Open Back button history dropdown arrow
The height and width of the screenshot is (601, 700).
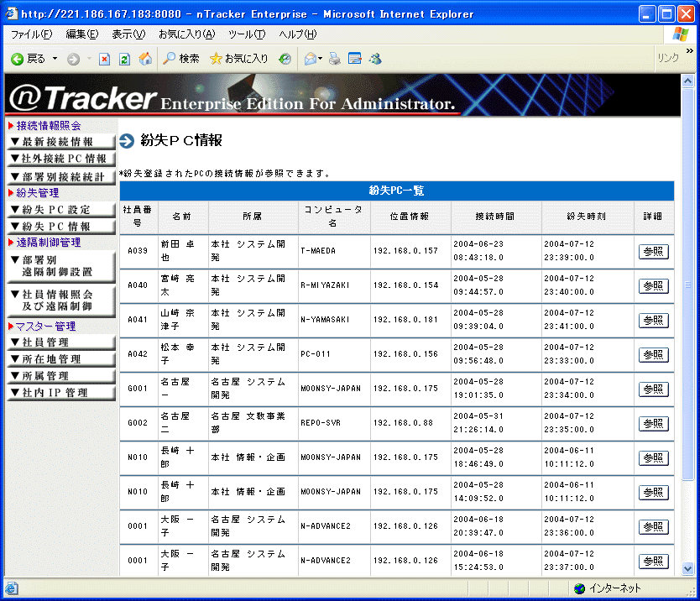coord(55,59)
